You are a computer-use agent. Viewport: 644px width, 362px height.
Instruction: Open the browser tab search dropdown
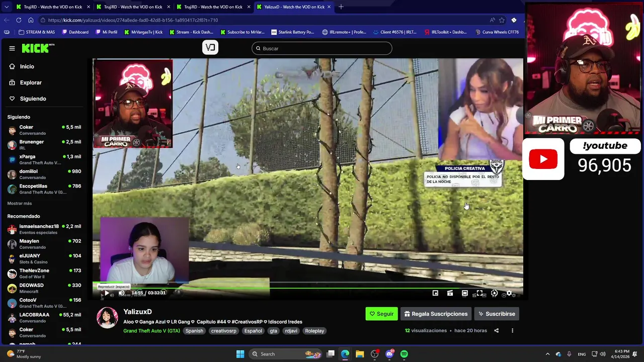6,7
